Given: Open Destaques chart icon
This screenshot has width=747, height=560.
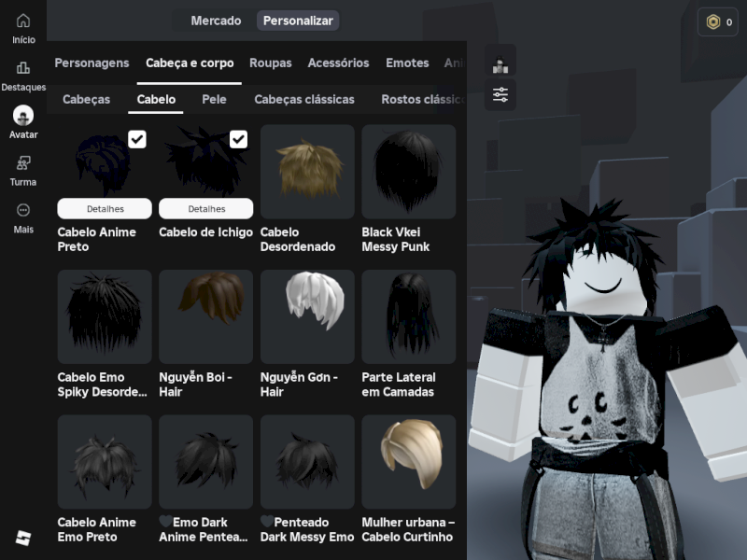Looking at the screenshot, I should click(22, 68).
